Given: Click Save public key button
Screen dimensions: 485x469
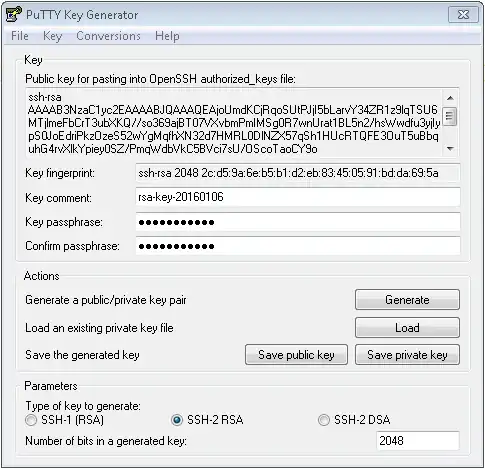Looking at the screenshot, I should coord(296,355).
